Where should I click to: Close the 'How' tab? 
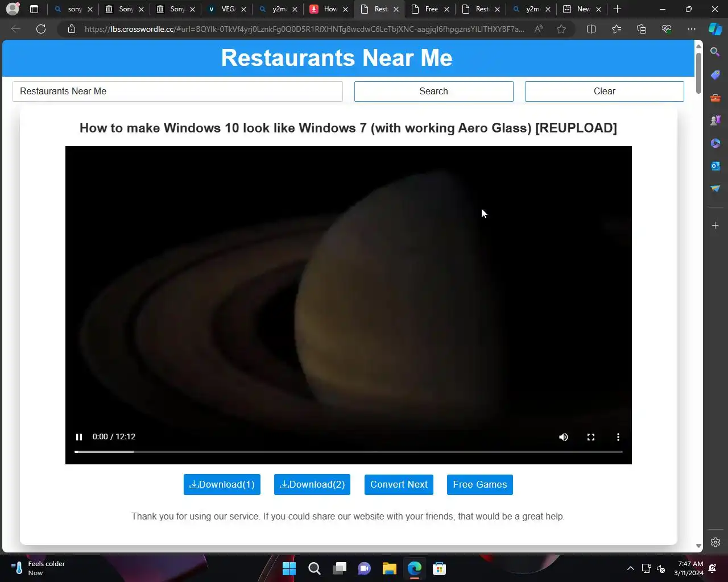(345, 9)
